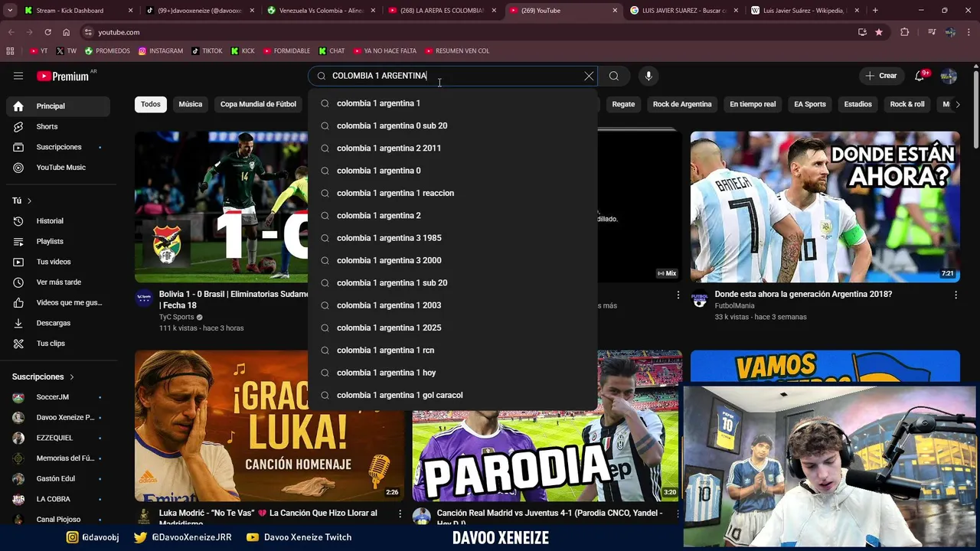The image size is (980, 551).
Task: Open the EZZEQUIEL subscription channel
Action: pos(58,438)
